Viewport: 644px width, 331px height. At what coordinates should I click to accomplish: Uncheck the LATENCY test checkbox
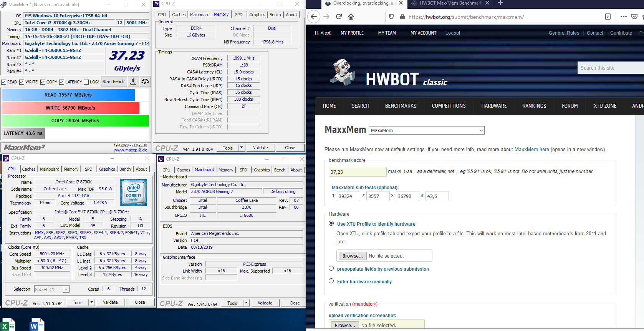coord(61,82)
